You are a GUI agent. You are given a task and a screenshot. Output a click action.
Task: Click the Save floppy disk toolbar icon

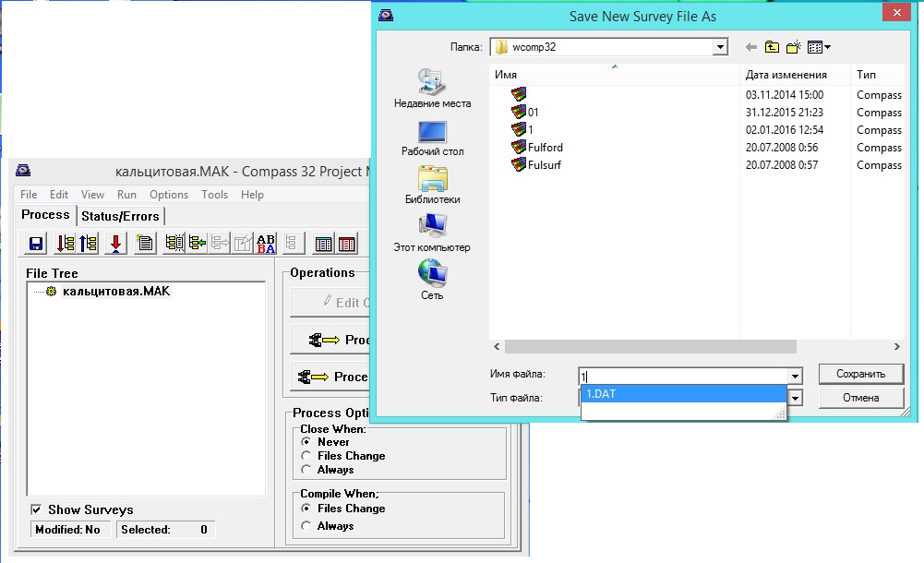37,244
